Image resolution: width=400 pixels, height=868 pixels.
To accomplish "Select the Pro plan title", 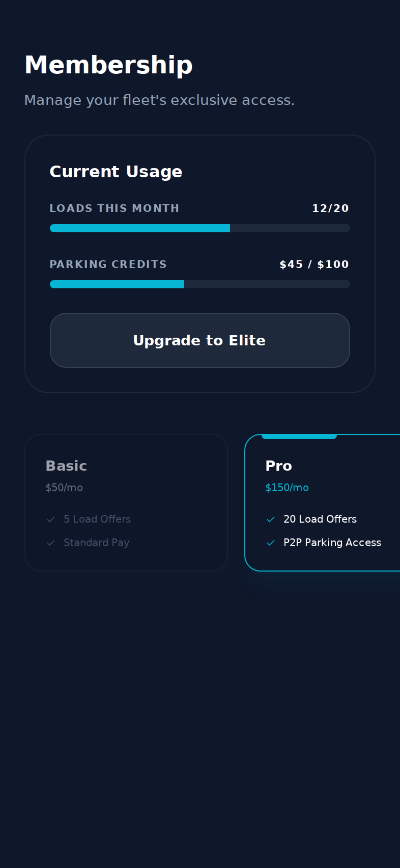I will [x=278, y=466].
